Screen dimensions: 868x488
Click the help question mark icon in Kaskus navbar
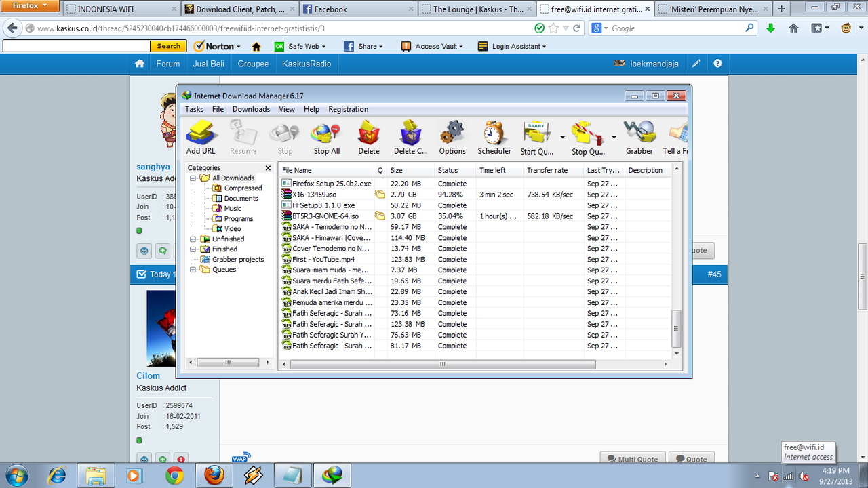(717, 64)
